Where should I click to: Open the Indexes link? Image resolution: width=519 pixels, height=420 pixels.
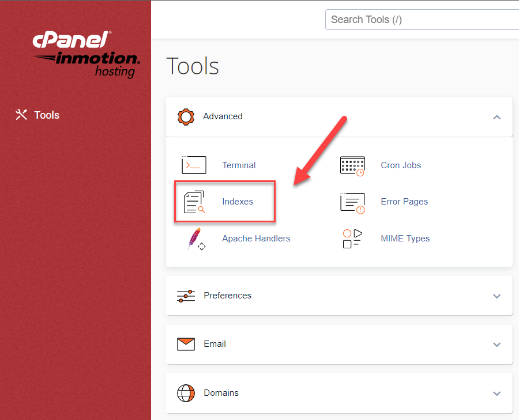[x=238, y=202]
